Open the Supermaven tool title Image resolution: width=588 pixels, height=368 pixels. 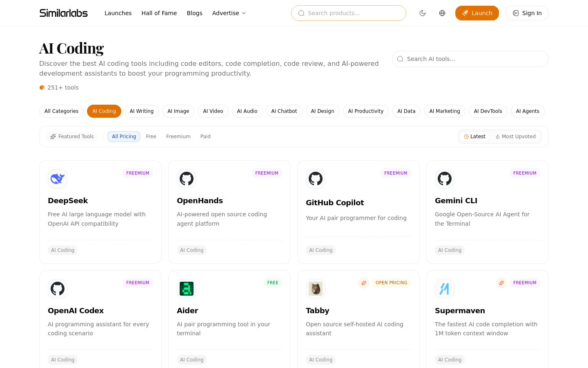(x=460, y=311)
